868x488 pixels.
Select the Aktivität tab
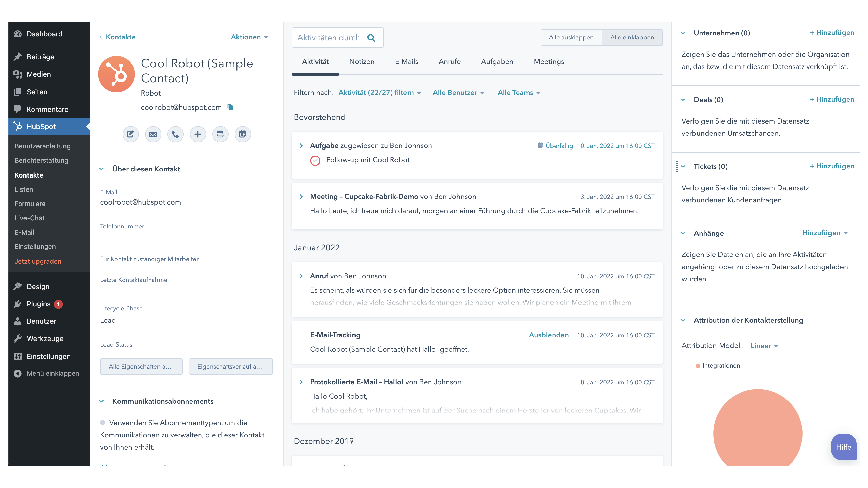315,62
